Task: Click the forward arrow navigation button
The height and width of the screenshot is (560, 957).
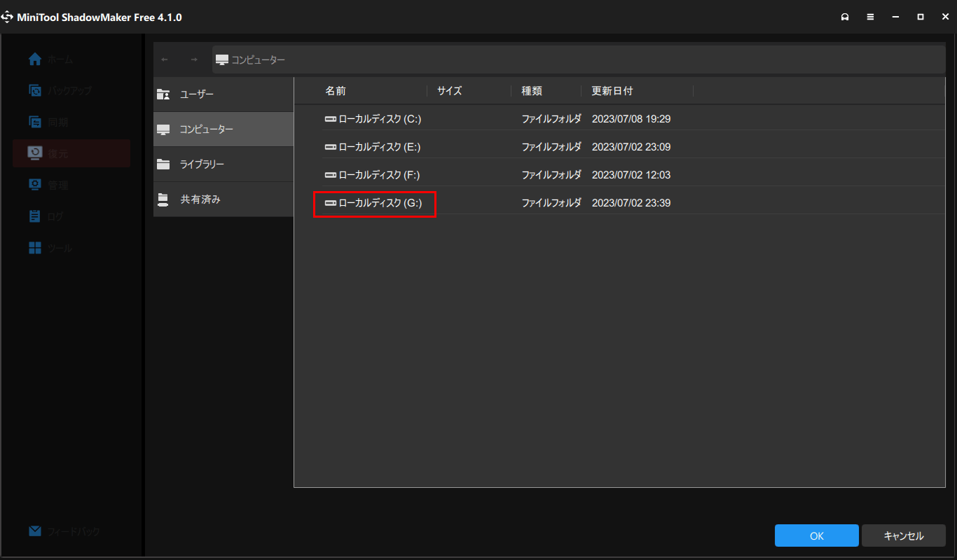Action: pos(194,59)
